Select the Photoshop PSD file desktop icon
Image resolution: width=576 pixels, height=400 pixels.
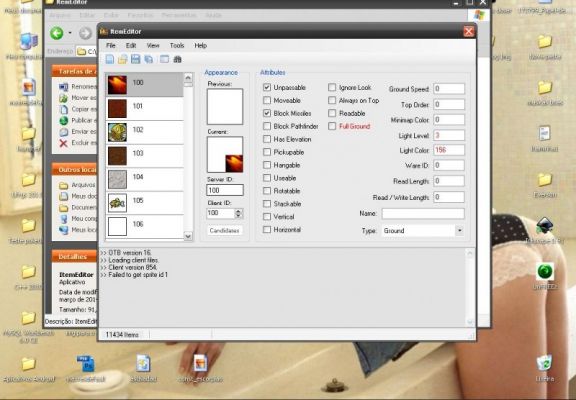point(85,364)
